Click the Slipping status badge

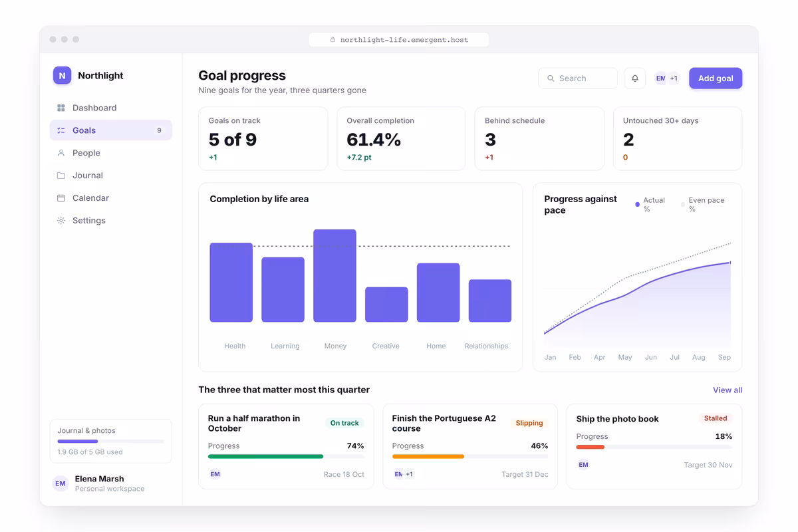(x=529, y=423)
